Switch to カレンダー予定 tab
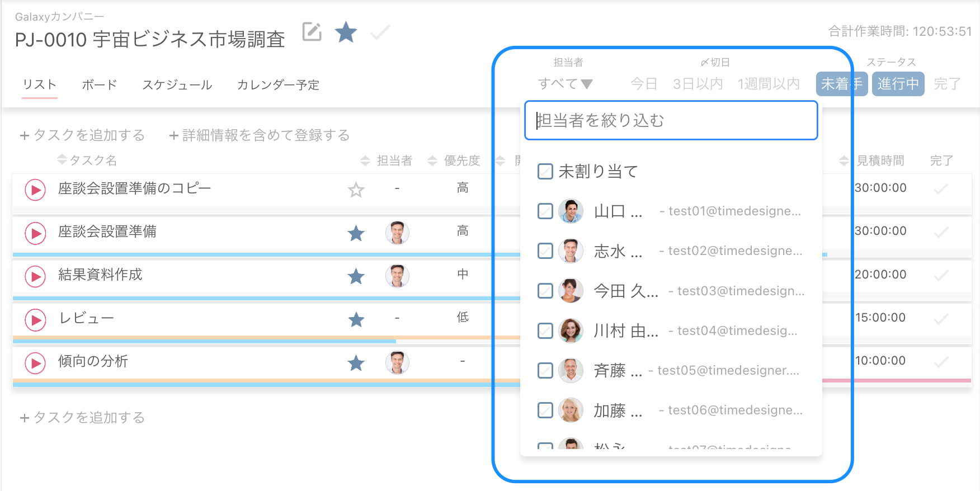Screen dimensions: 980x491 coord(278,84)
